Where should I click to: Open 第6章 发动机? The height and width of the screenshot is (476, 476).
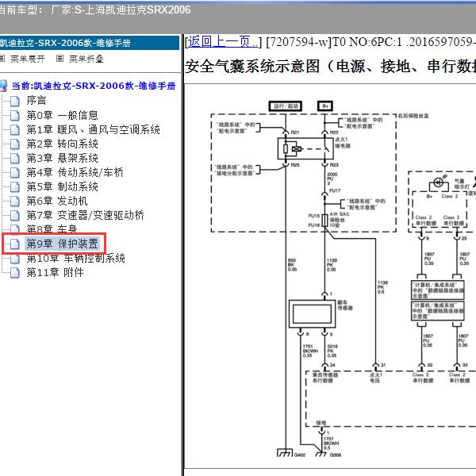click(57, 201)
